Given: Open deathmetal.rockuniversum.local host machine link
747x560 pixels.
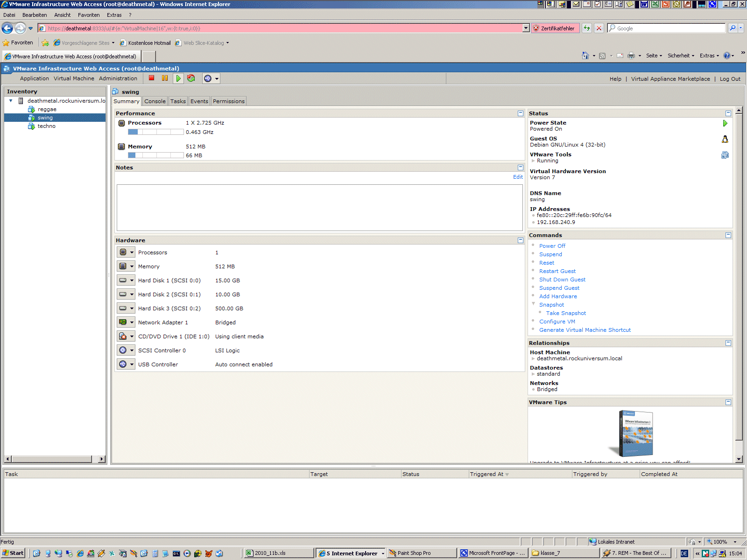Looking at the screenshot, I should point(579,358).
